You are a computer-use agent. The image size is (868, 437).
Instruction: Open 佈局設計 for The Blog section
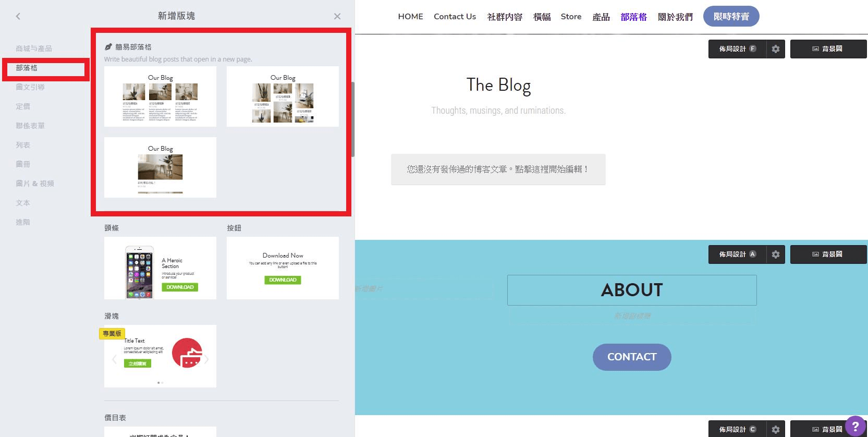coord(737,49)
